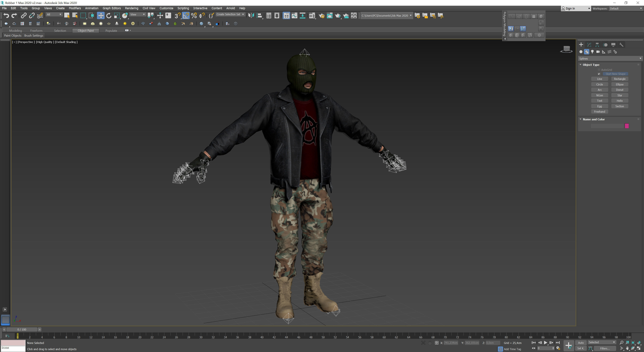
Task: Collapse the Name and Color rollout
Action: point(580,119)
